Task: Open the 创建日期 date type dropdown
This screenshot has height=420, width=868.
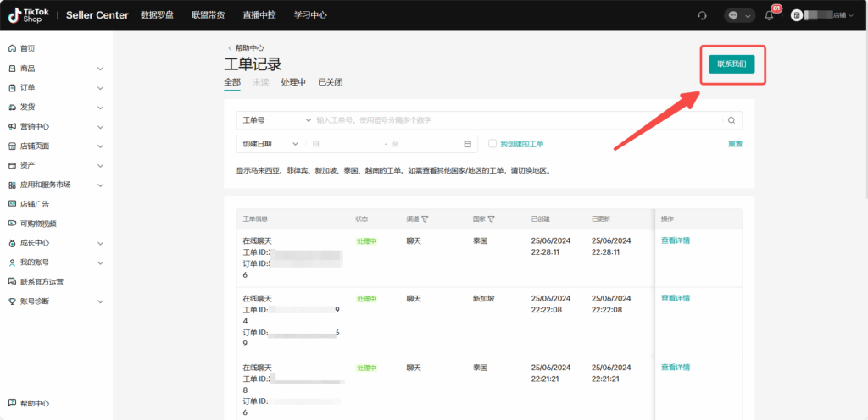Action: coord(270,144)
